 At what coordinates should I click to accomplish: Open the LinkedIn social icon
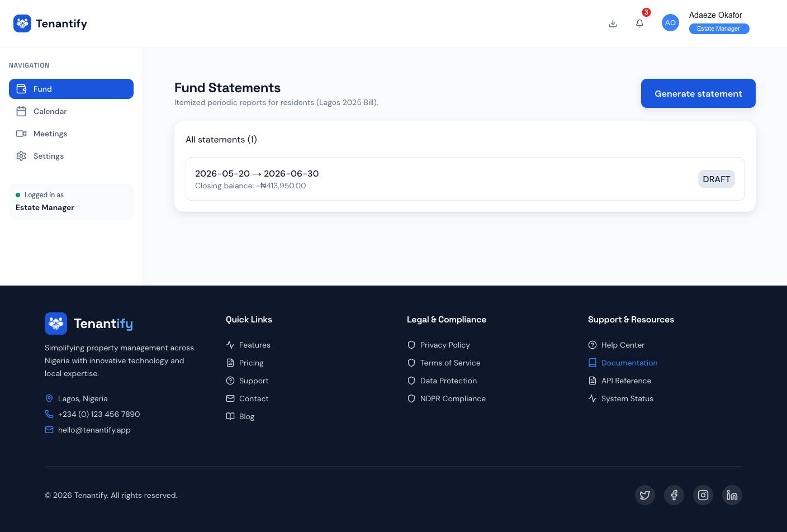pos(732,495)
